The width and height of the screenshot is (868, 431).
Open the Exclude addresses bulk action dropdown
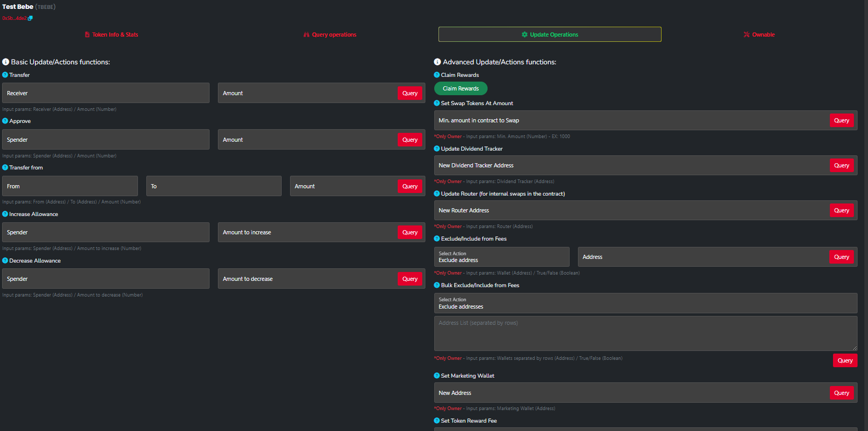tap(645, 303)
